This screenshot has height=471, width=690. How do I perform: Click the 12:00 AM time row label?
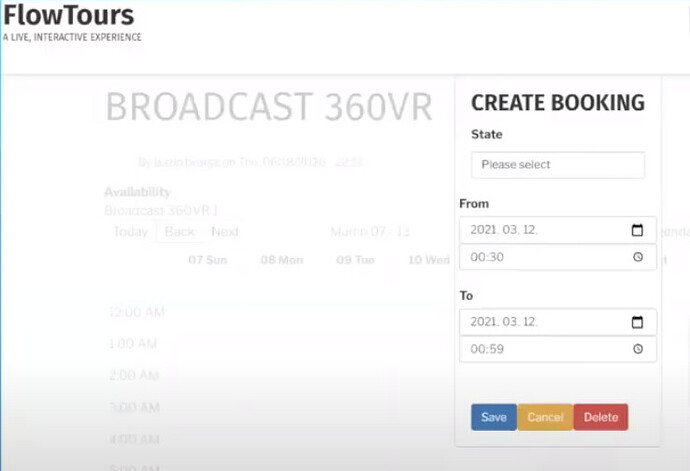point(136,312)
